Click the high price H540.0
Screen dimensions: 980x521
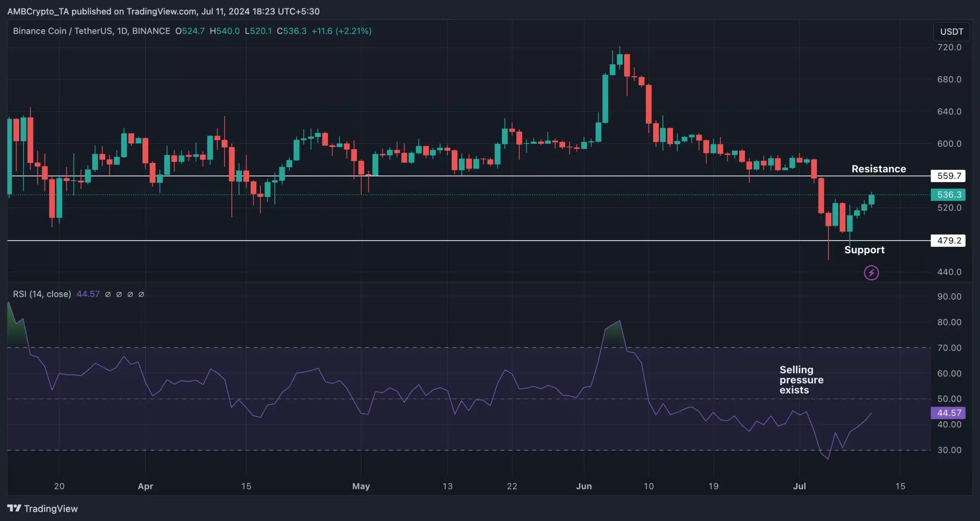(225, 31)
